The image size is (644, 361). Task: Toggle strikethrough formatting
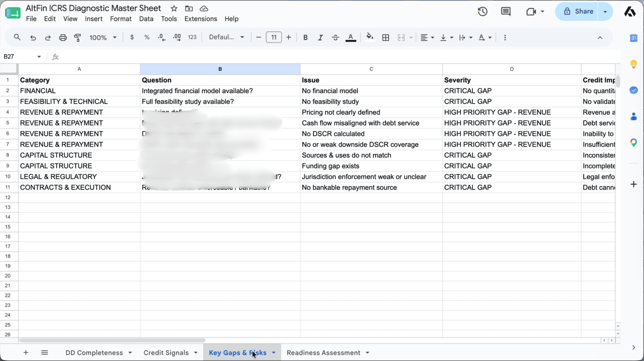click(335, 37)
